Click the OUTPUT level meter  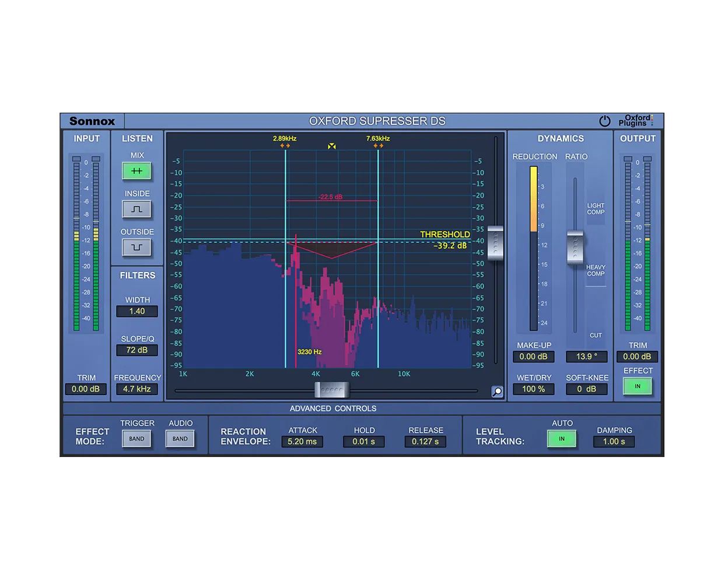[638, 244]
